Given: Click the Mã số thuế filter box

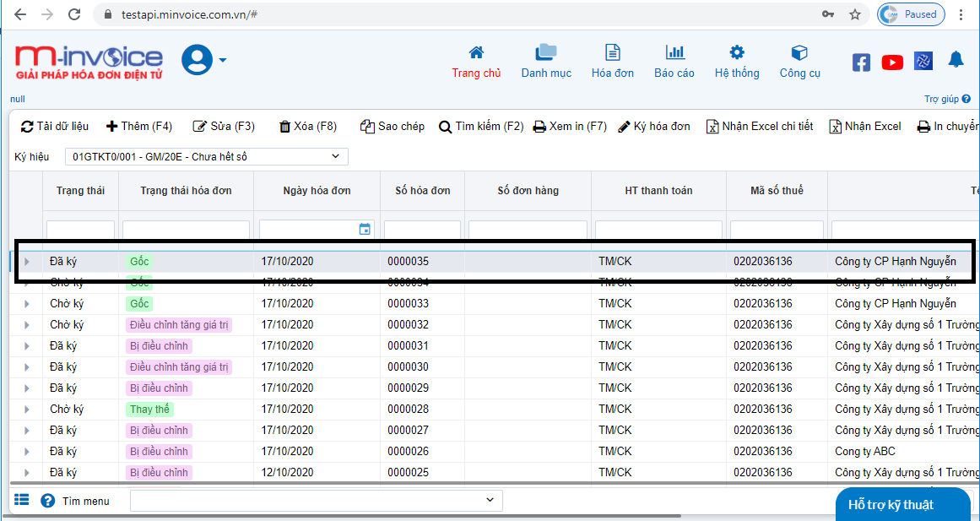Looking at the screenshot, I should (x=777, y=230).
